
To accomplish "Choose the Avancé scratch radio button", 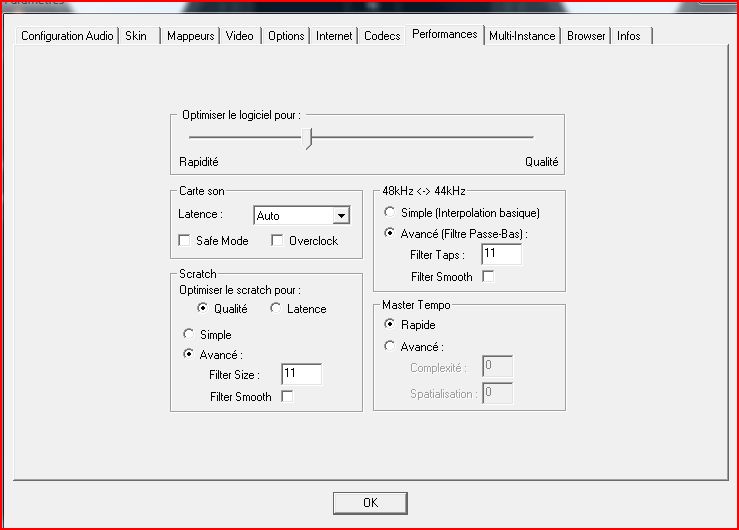I will point(188,354).
